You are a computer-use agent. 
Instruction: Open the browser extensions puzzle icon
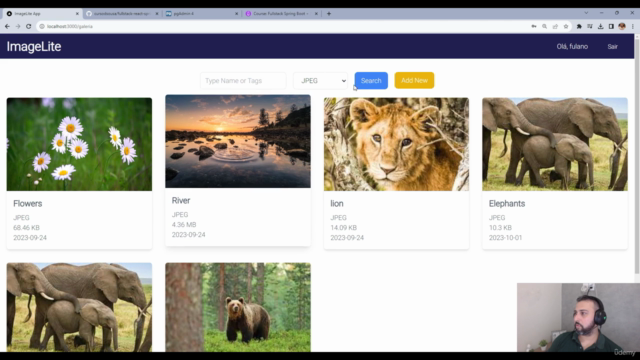pyautogui.click(x=579, y=26)
